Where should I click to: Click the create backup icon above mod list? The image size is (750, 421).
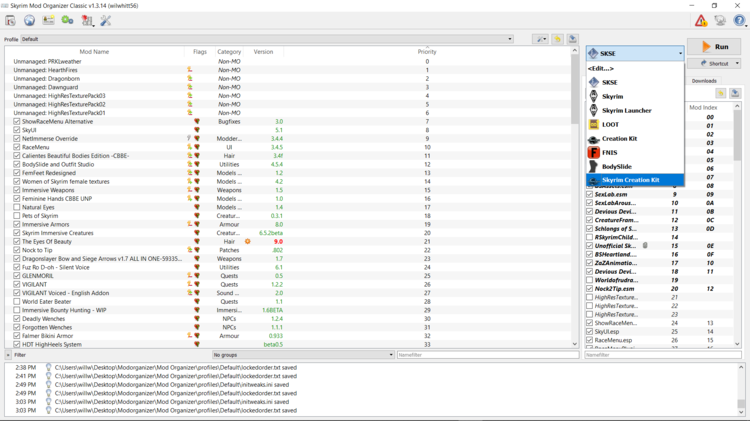pos(573,39)
